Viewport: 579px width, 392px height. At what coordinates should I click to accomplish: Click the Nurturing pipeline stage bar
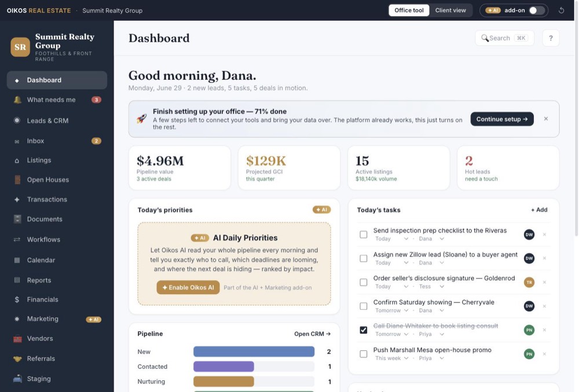click(x=254, y=382)
